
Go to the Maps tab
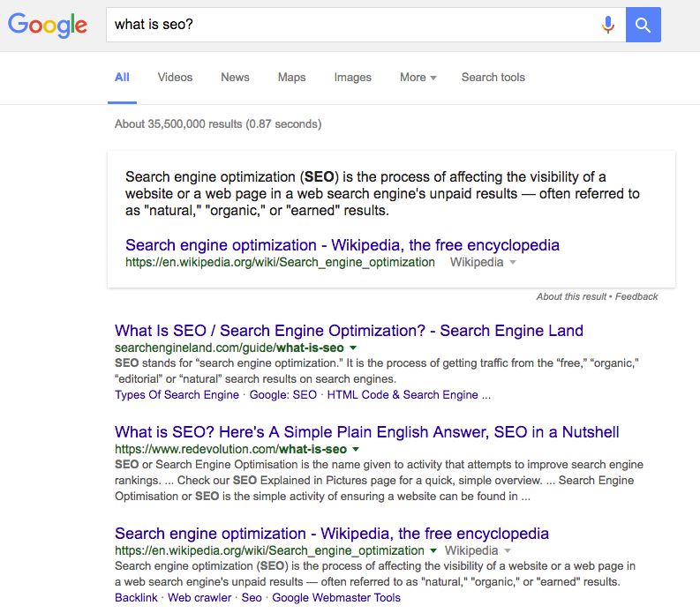pyautogui.click(x=291, y=78)
